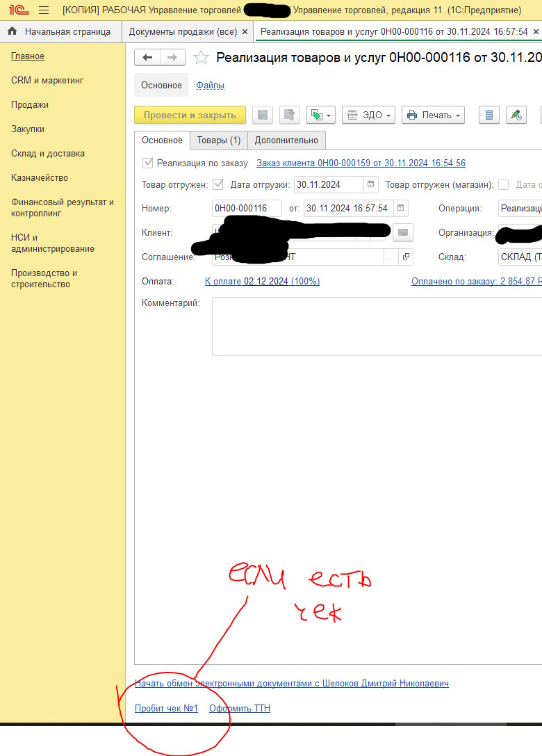Click the 'Провести и закрыть' button
The width and height of the screenshot is (542, 756).
coord(190,115)
